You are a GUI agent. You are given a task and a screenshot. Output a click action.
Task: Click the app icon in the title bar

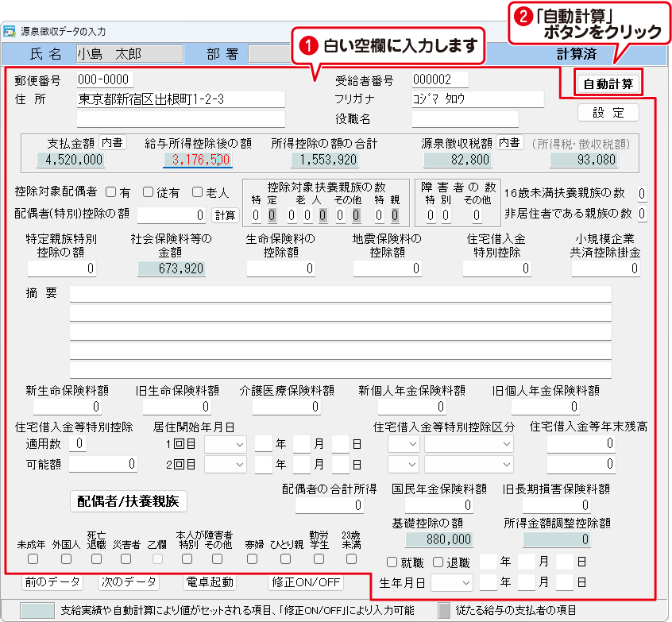(10, 32)
